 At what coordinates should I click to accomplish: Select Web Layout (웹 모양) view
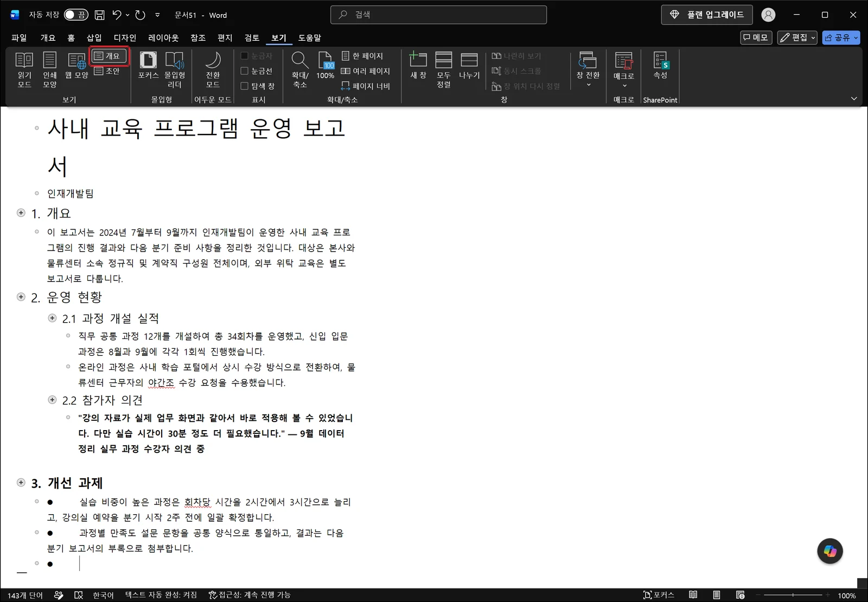click(76, 66)
